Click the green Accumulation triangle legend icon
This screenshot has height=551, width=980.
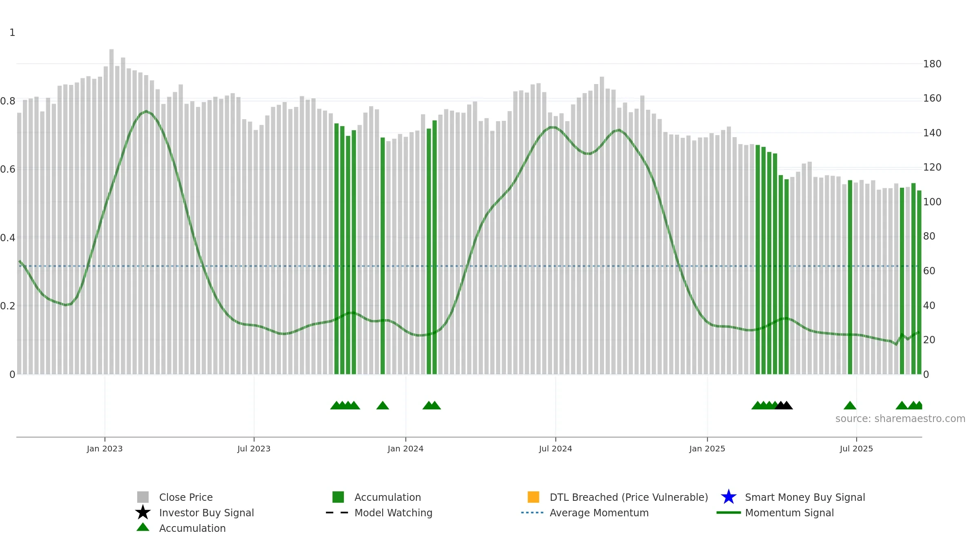pos(143,527)
